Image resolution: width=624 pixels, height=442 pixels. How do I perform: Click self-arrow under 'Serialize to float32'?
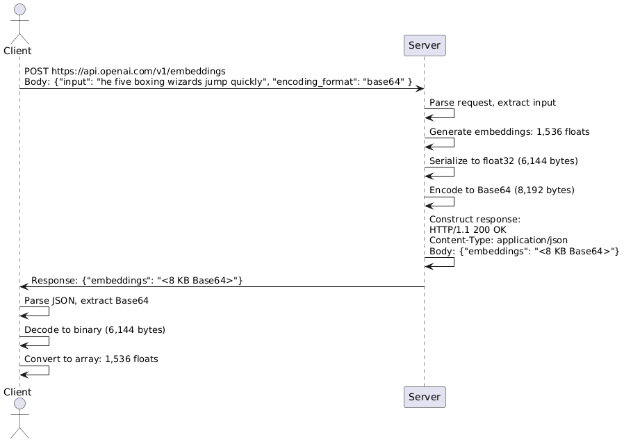[x=439, y=172]
